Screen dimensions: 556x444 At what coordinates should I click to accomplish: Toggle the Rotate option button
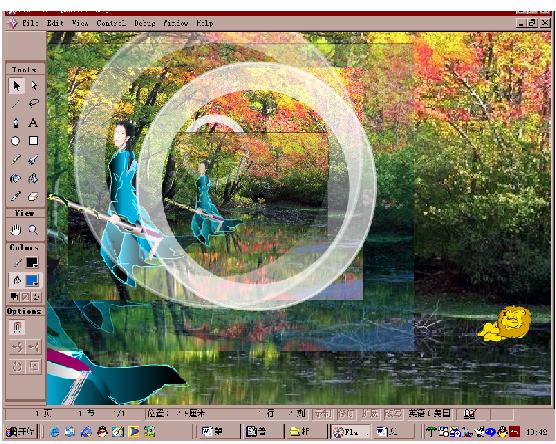(x=17, y=366)
